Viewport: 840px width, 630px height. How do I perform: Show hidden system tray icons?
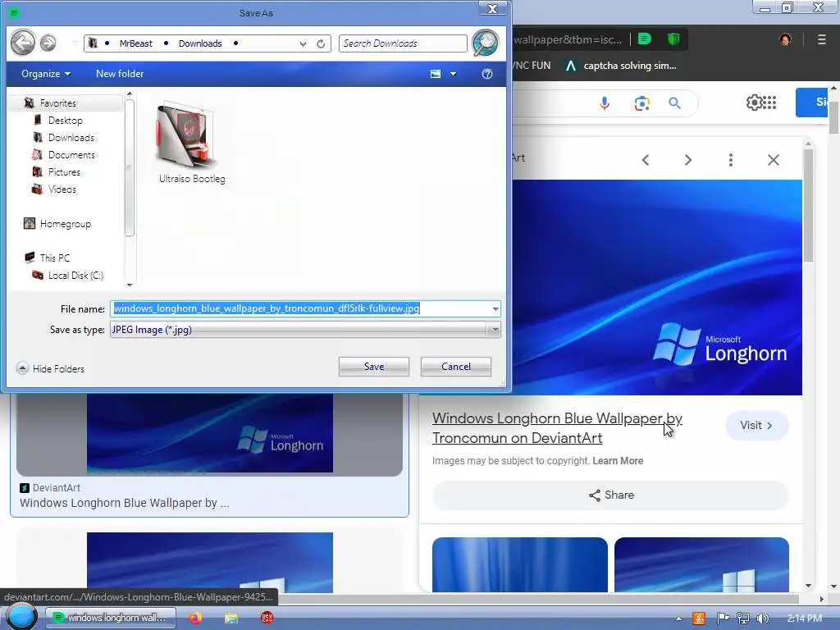click(x=678, y=619)
